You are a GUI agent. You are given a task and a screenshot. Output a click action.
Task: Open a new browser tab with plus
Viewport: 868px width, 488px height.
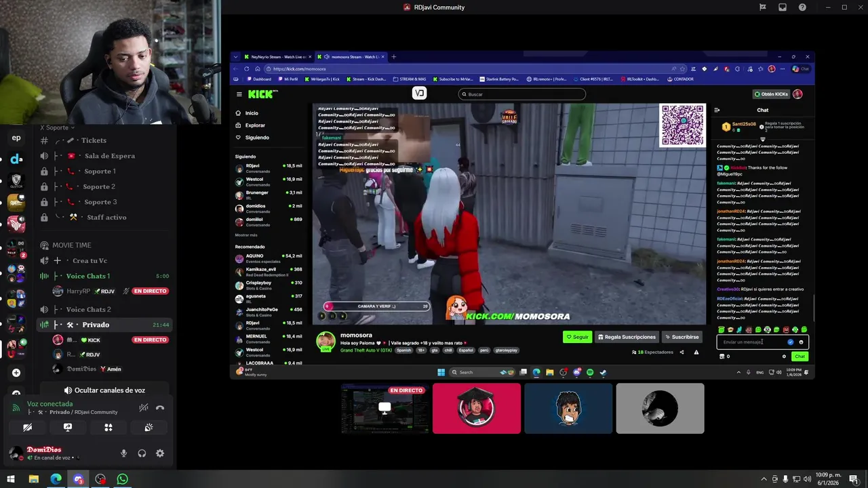click(x=393, y=57)
